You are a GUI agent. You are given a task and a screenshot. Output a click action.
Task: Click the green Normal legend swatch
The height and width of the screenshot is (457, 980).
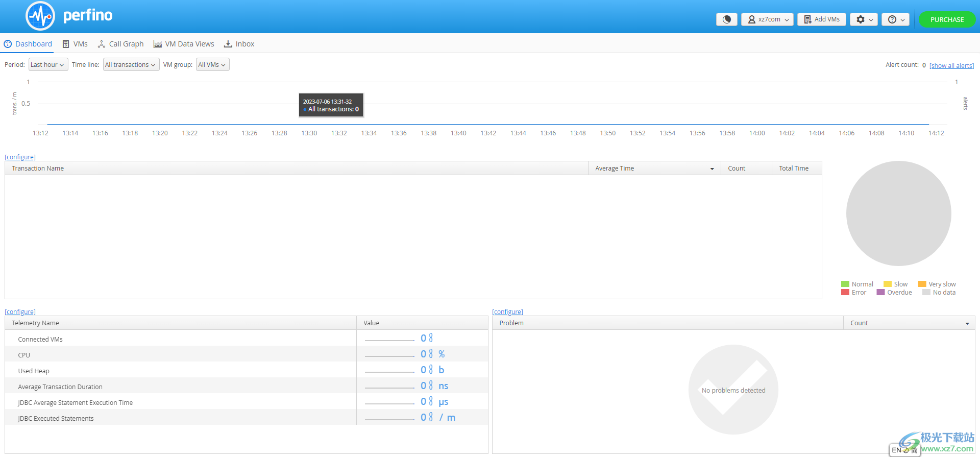[845, 284]
